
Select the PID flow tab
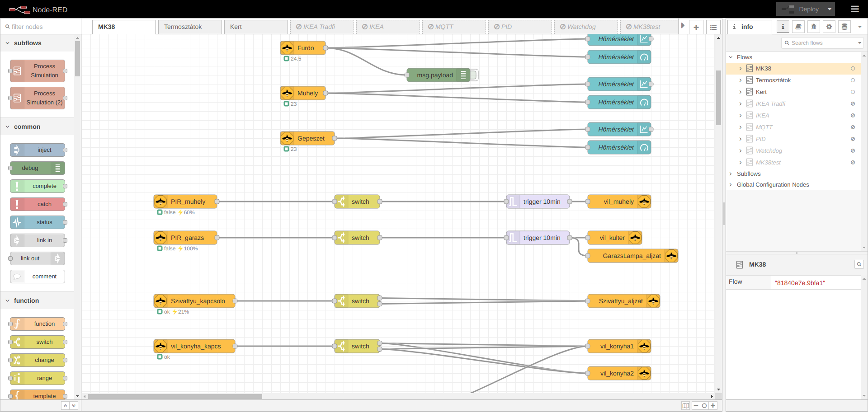click(520, 27)
